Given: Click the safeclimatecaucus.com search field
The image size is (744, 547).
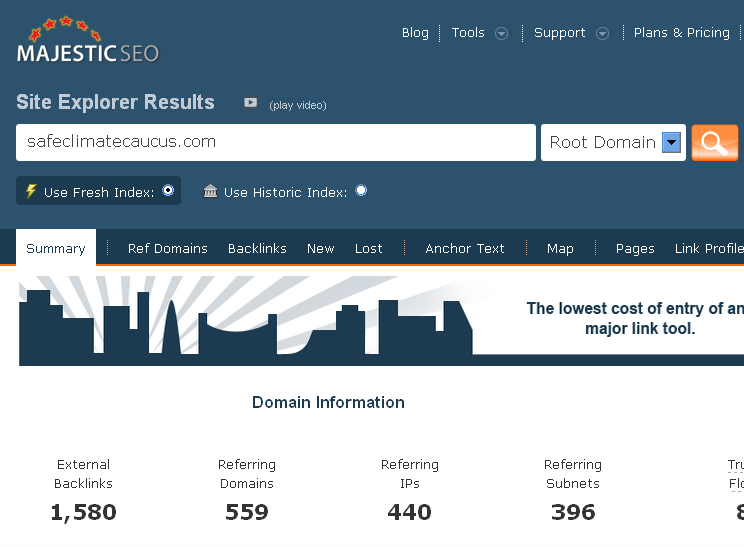Looking at the screenshot, I should pyautogui.click(x=276, y=142).
